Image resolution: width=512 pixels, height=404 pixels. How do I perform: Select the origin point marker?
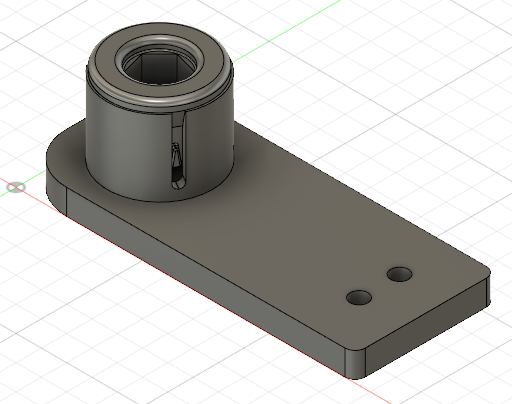click(x=16, y=187)
